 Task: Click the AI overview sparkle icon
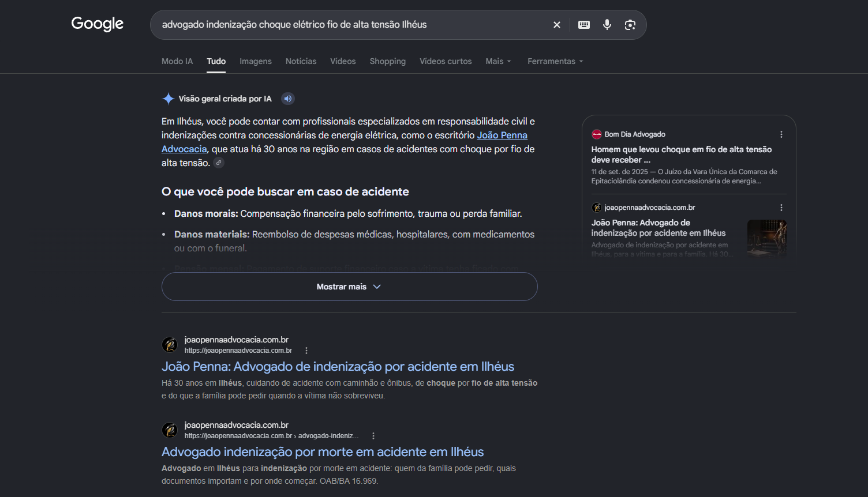click(x=168, y=99)
